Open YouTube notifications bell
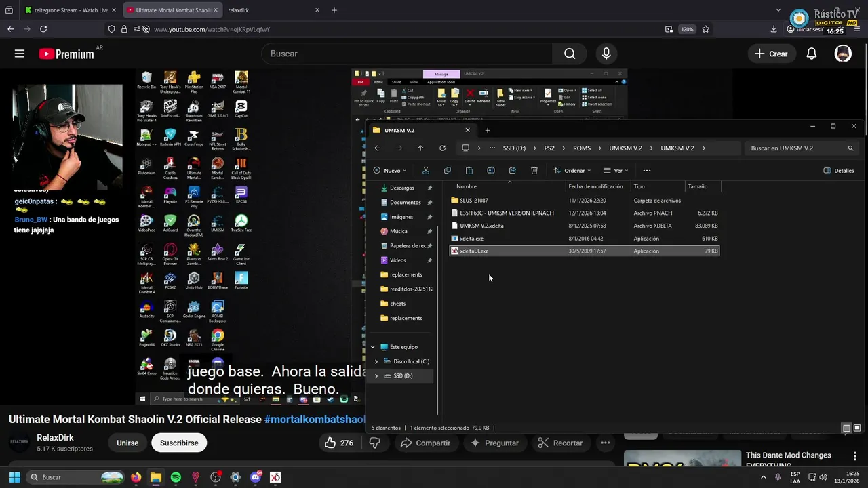 point(811,54)
